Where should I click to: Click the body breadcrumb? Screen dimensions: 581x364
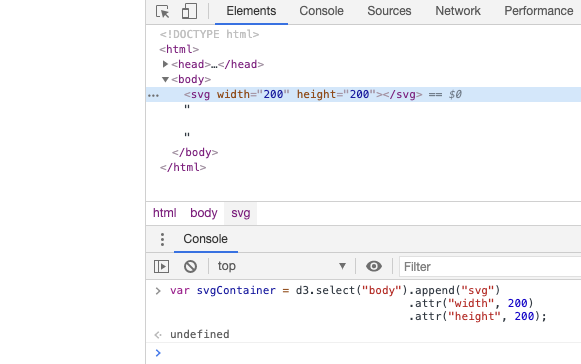(204, 213)
